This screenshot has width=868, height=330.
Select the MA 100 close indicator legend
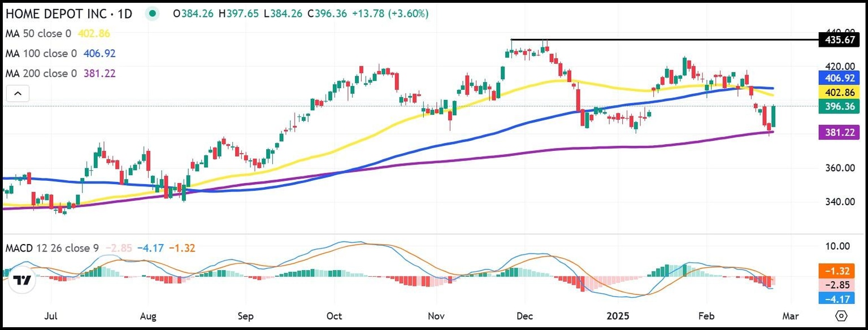tap(41, 54)
